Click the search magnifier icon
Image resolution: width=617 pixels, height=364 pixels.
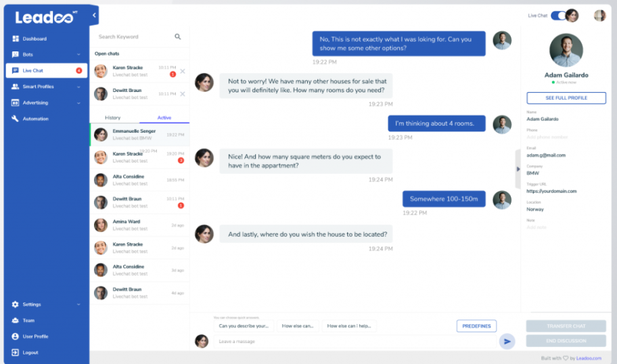pyautogui.click(x=178, y=37)
